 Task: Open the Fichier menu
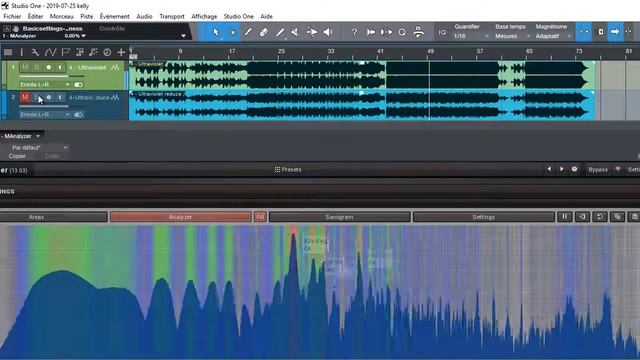[12, 16]
